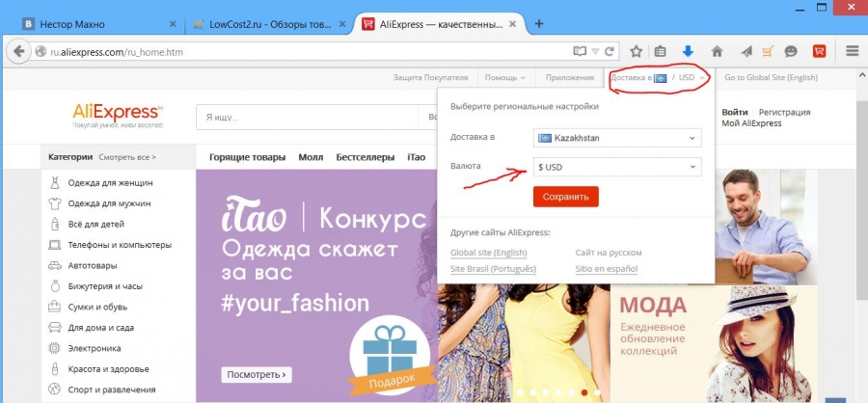The width and height of the screenshot is (868, 403).
Task: Click Смотреть все categories link
Action: click(x=127, y=157)
